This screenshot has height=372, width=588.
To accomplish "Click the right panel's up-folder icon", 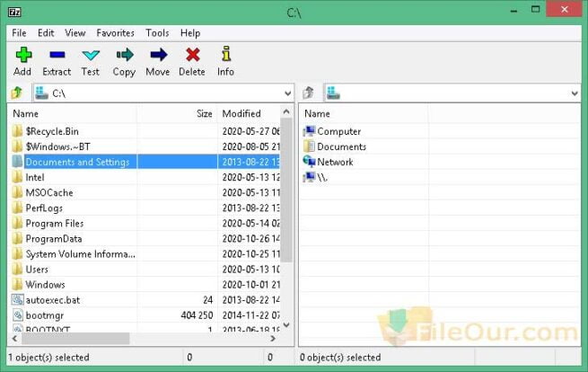I will (x=308, y=93).
